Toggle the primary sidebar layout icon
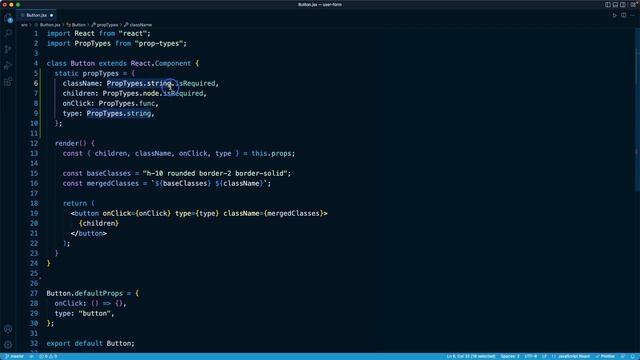 point(608,4)
